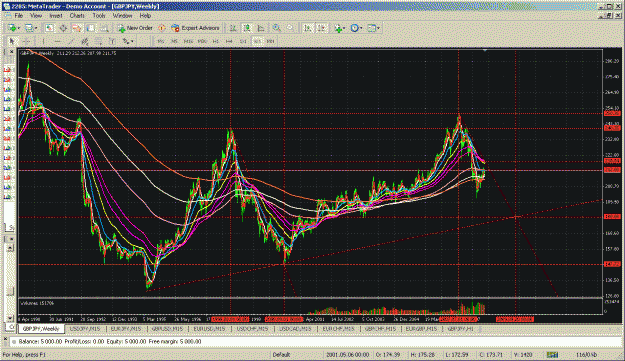Switch to the USDJPY,M15 chart tab

coord(85,329)
